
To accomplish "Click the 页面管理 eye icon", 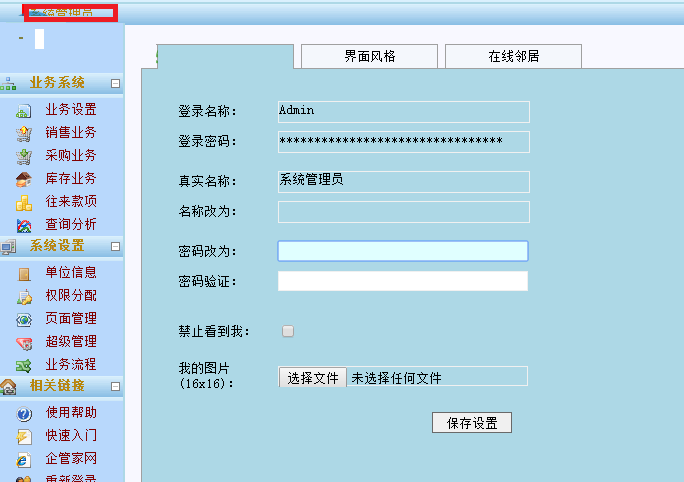I will click(24, 320).
